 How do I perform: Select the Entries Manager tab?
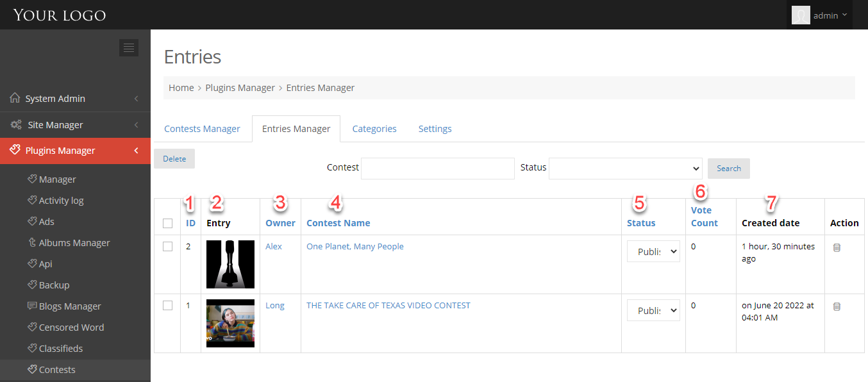pos(296,129)
